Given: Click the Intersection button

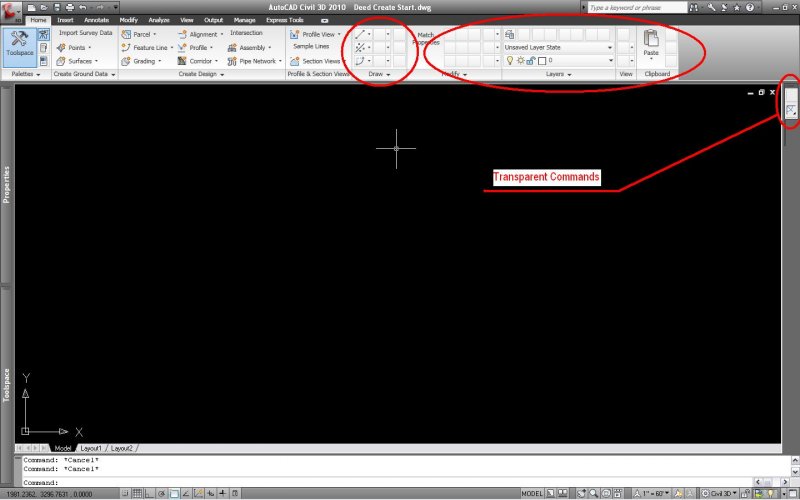Looking at the screenshot, I should (246, 33).
